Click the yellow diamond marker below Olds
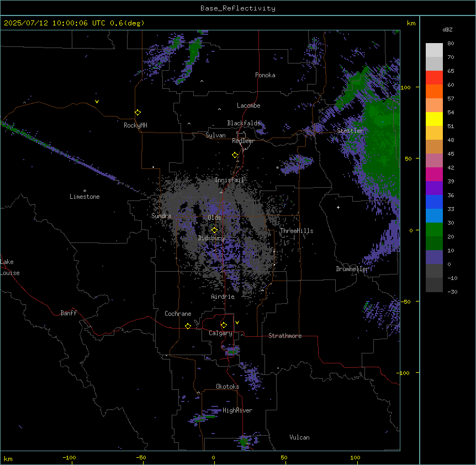The image size is (476, 465). pos(214,230)
